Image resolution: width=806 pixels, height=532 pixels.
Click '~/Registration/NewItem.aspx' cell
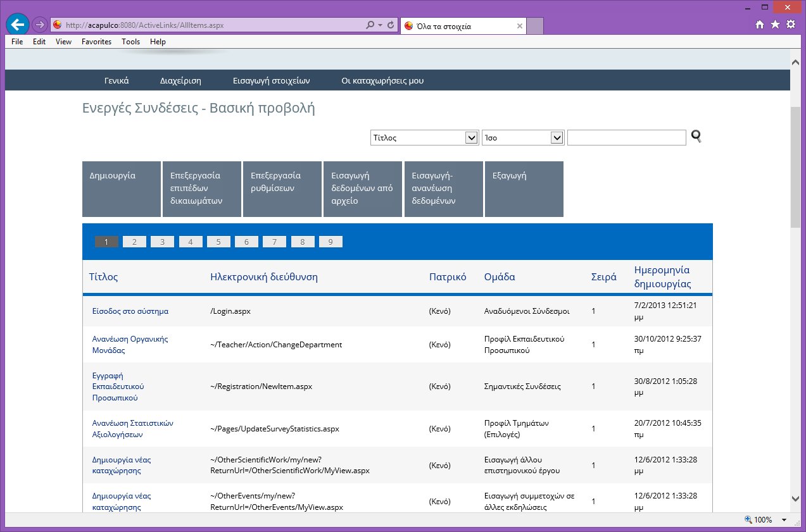point(261,387)
